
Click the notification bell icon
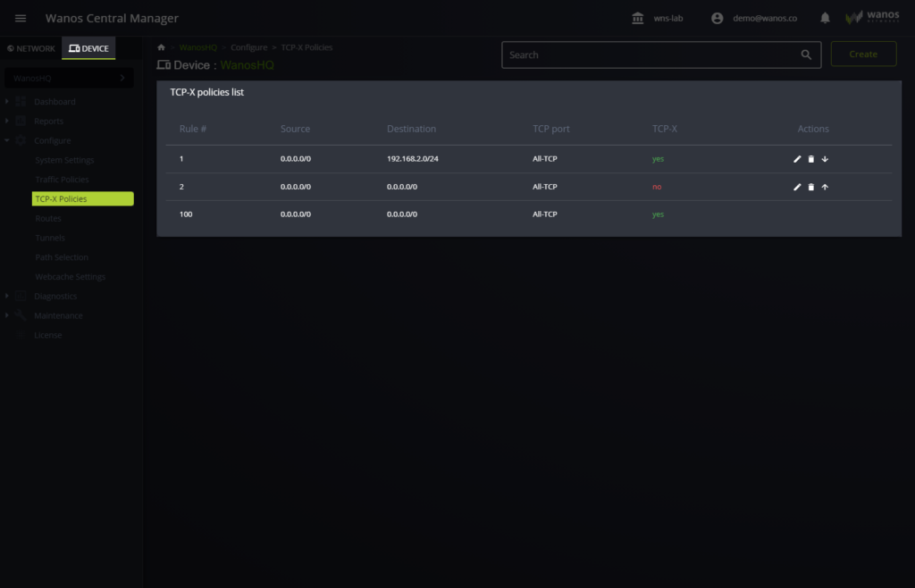click(x=825, y=19)
